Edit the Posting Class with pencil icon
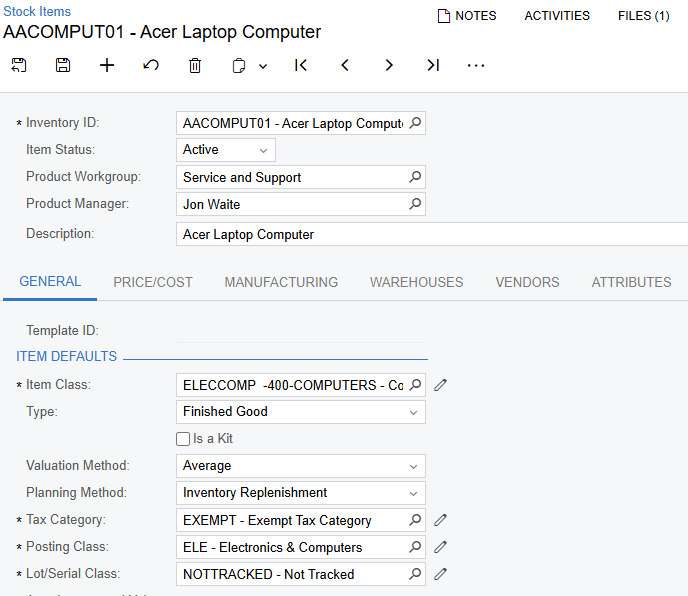The height and width of the screenshot is (596, 688). 440,547
